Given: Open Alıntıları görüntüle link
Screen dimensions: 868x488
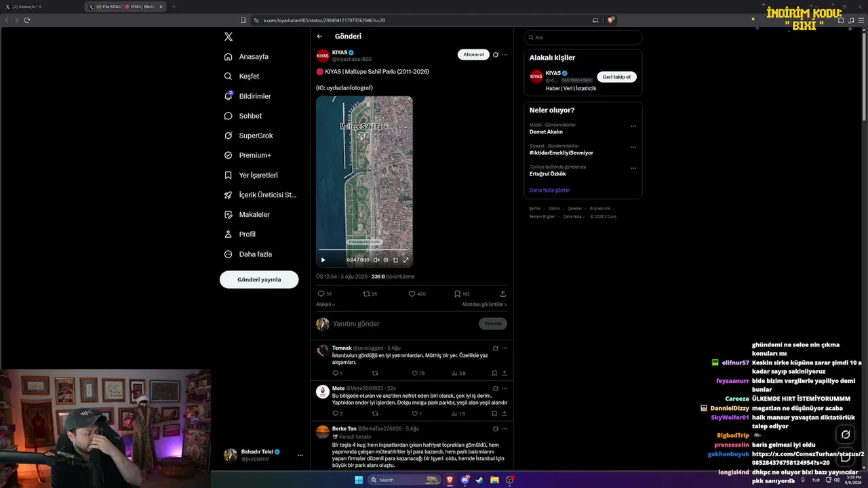Looking at the screenshot, I should pyautogui.click(x=484, y=304).
